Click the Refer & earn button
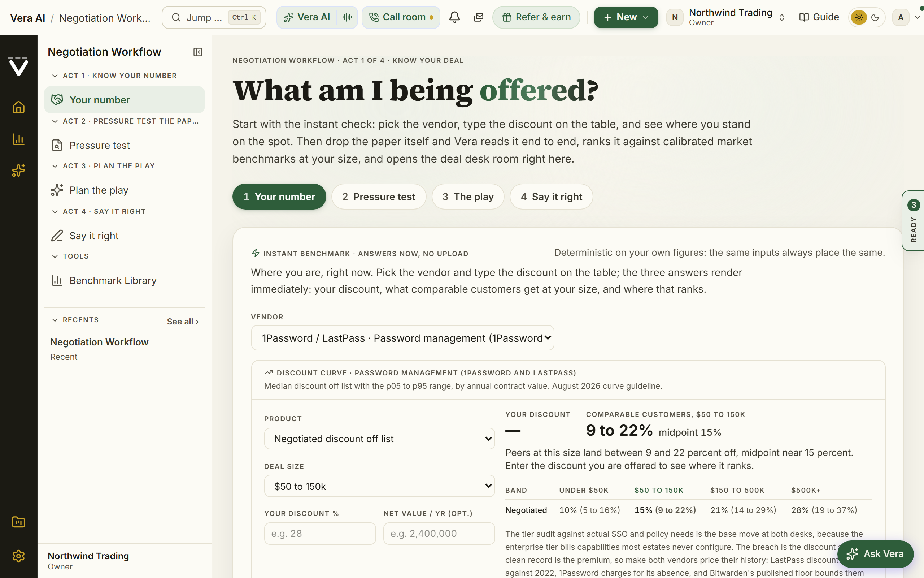 (x=536, y=17)
